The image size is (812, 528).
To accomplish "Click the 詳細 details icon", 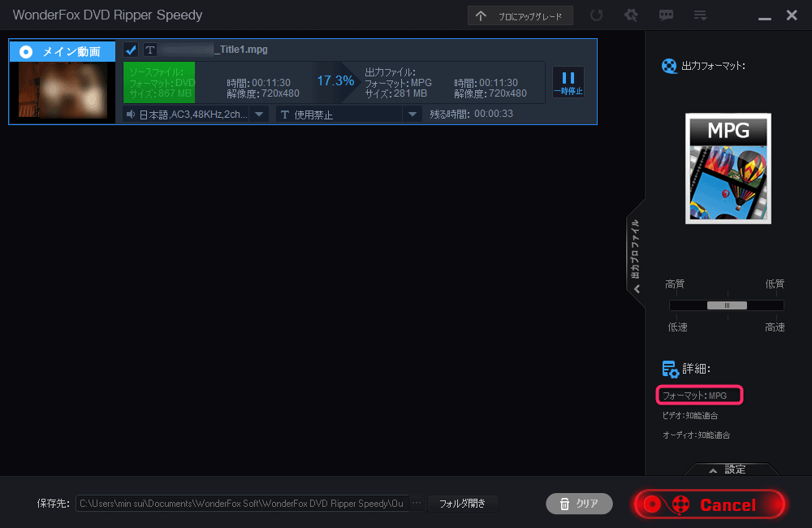I will (670, 370).
